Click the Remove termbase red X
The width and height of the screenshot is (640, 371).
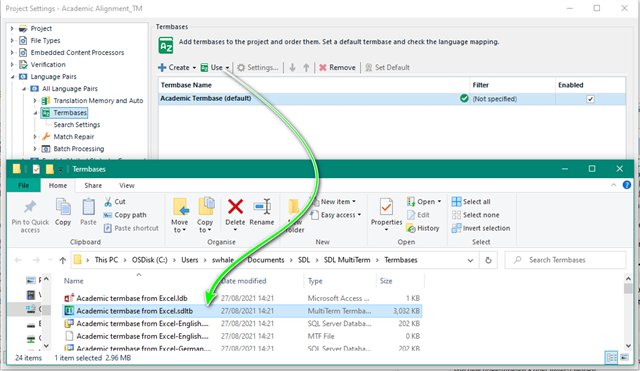pos(322,67)
